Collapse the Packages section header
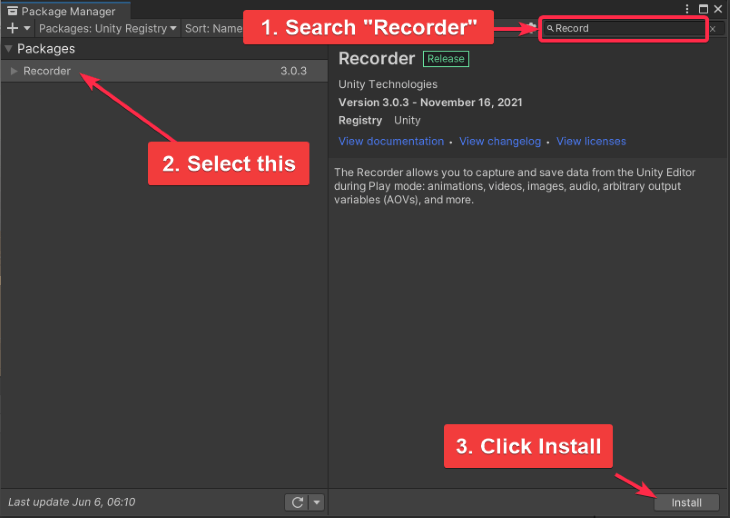730x518 pixels. (9, 49)
